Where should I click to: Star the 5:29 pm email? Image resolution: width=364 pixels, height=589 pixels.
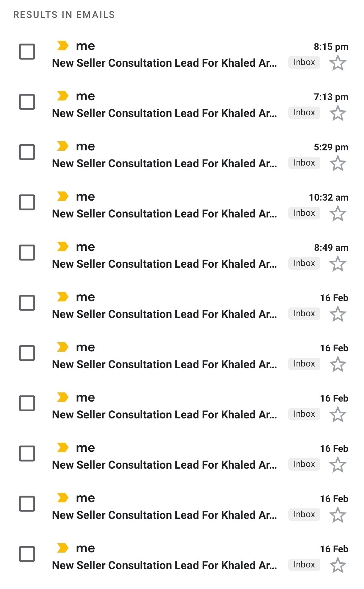coord(337,164)
